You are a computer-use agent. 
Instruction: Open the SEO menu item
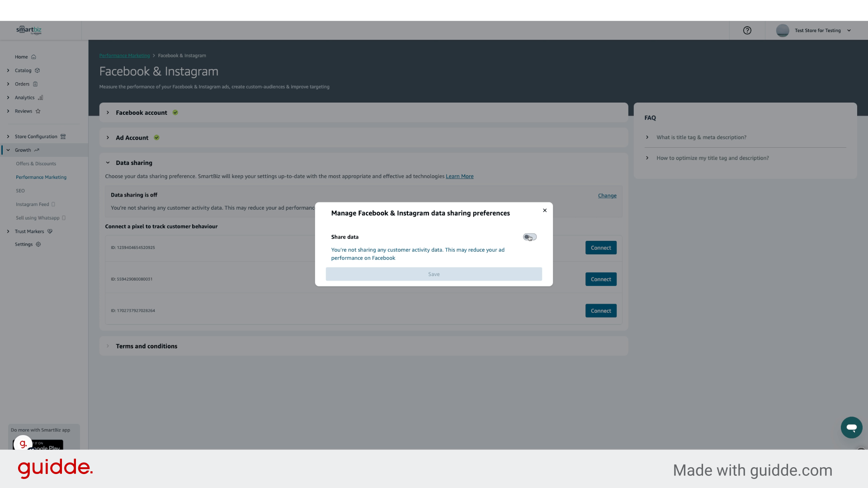tap(20, 191)
